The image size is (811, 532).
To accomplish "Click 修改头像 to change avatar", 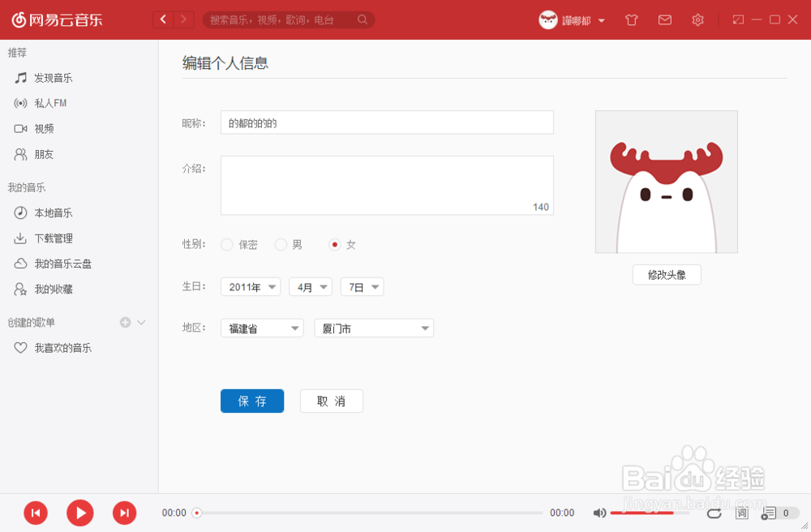I will click(x=666, y=274).
